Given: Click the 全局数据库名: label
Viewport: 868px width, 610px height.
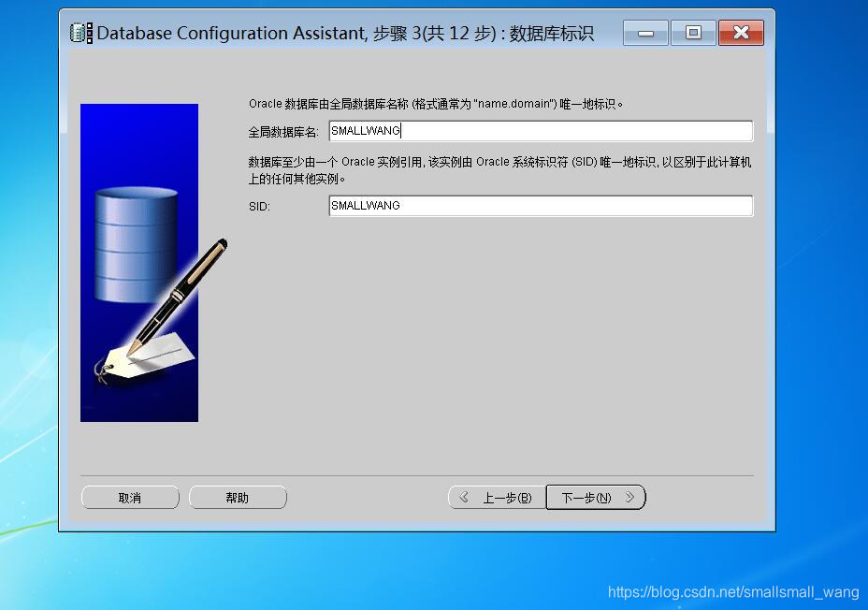Looking at the screenshot, I should 283,132.
